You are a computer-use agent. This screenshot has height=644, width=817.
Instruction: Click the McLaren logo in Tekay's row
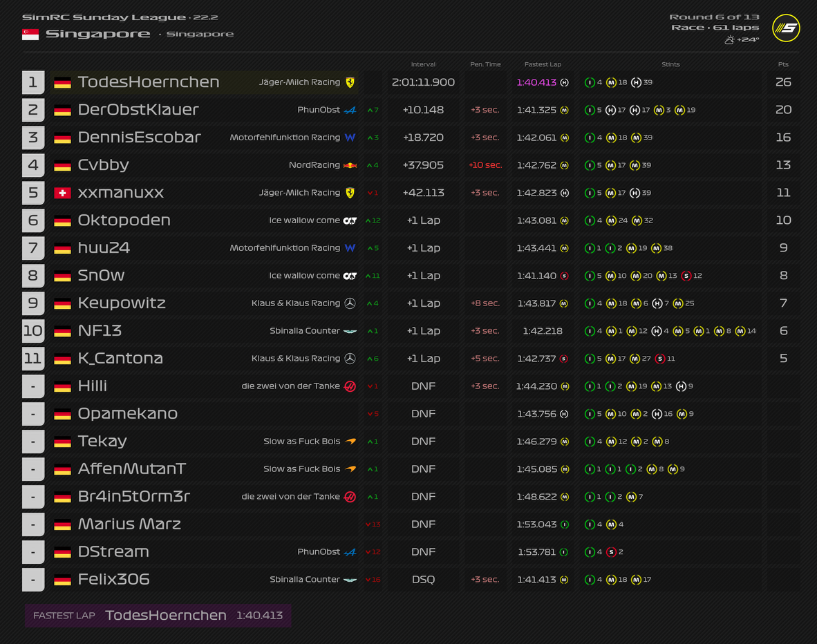pyautogui.click(x=350, y=442)
